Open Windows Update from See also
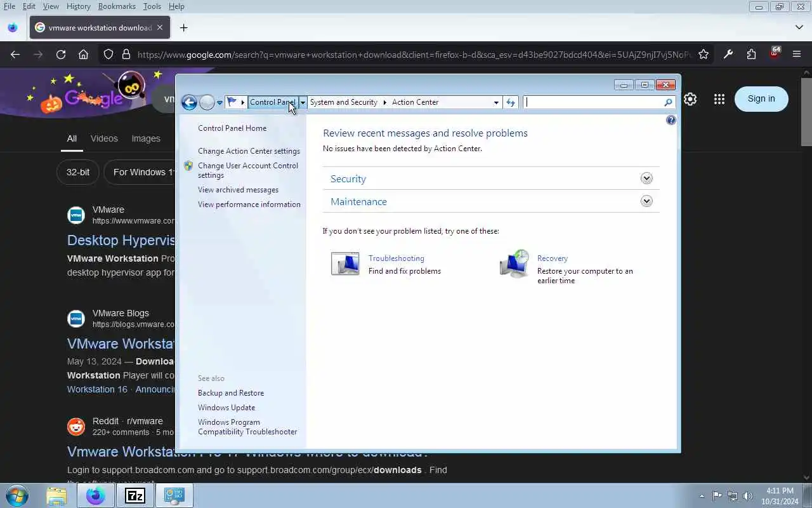 point(226,408)
